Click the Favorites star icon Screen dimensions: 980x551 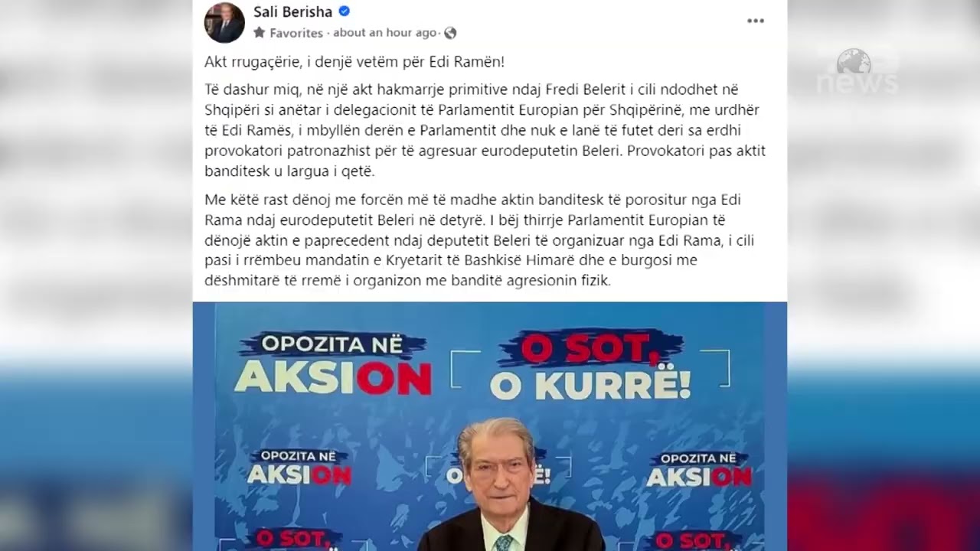point(260,33)
